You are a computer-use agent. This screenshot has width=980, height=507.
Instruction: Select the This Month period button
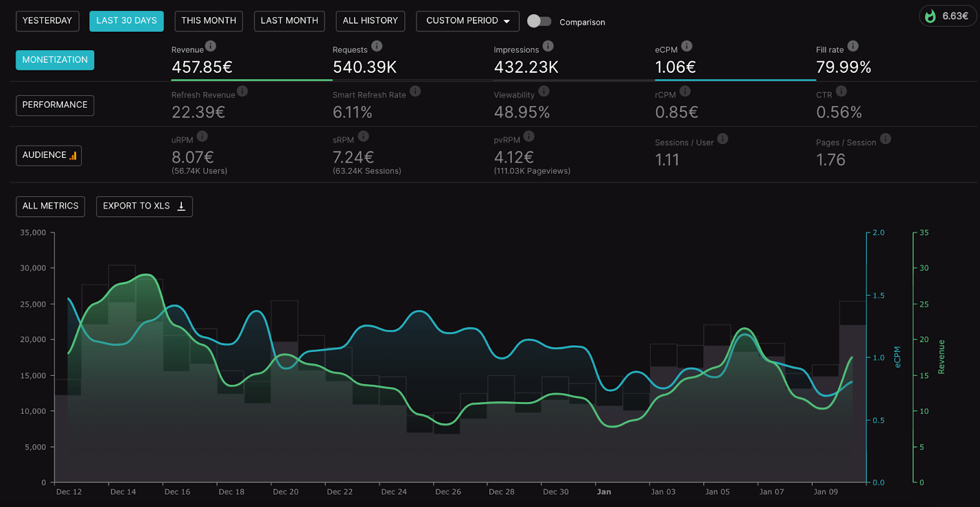(x=208, y=21)
